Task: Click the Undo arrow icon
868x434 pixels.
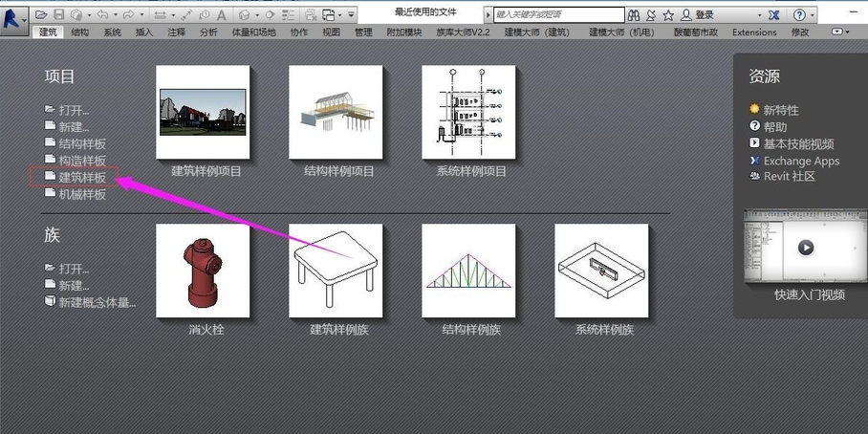Action: 102,14
